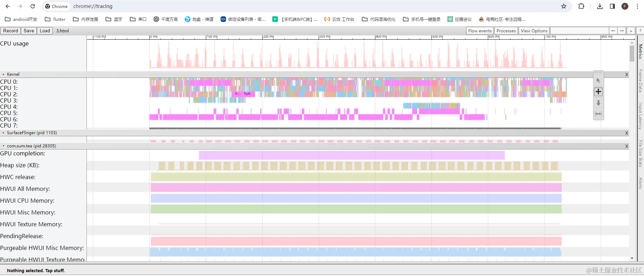Open the Frame Data side tab
644x276 pixels.
(641, 81)
